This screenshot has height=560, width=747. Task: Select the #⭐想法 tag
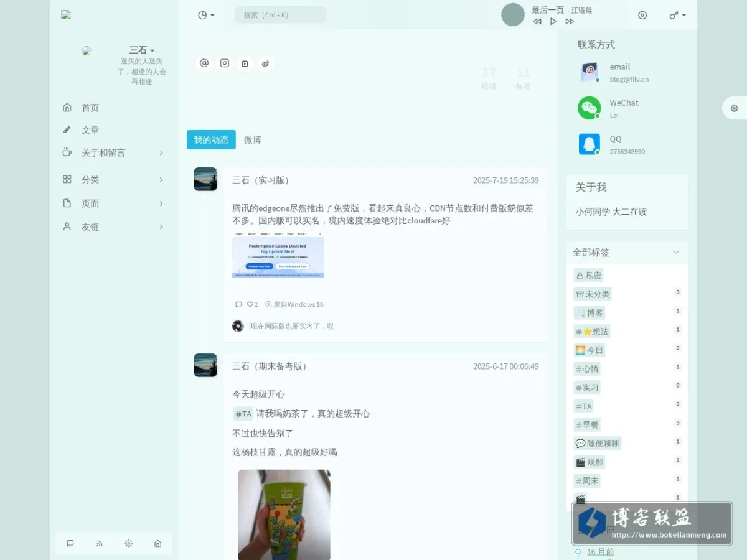[x=593, y=332]
